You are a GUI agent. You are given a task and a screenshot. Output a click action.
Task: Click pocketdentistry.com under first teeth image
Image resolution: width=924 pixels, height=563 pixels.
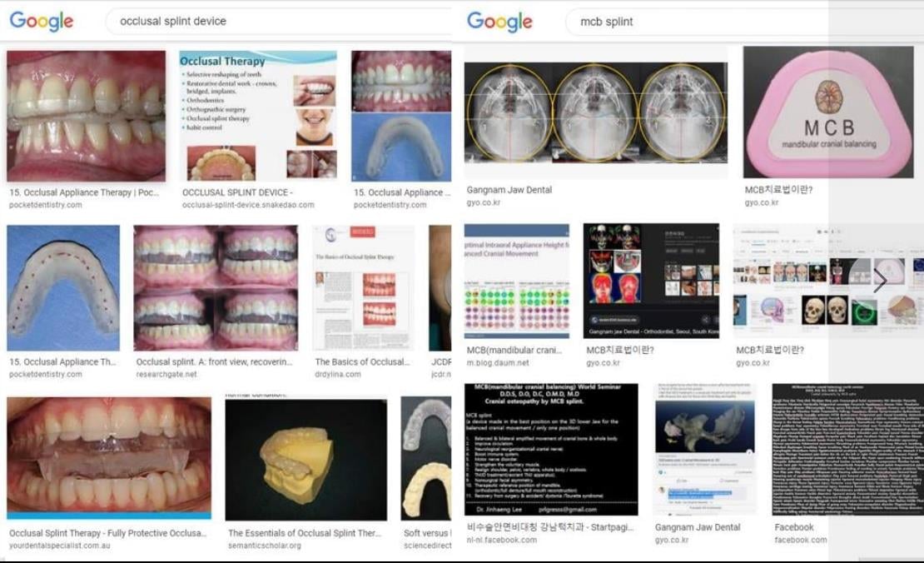coord(46,205)
